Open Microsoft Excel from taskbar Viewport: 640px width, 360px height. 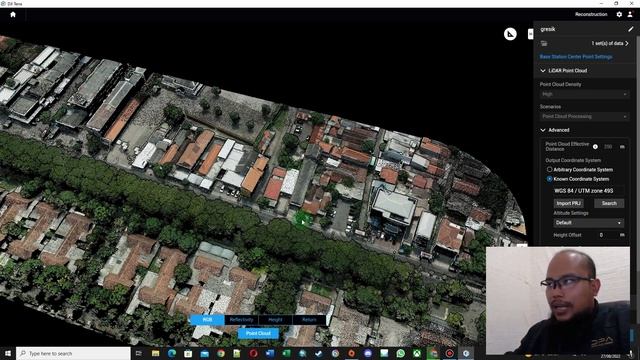pos(286,353)
